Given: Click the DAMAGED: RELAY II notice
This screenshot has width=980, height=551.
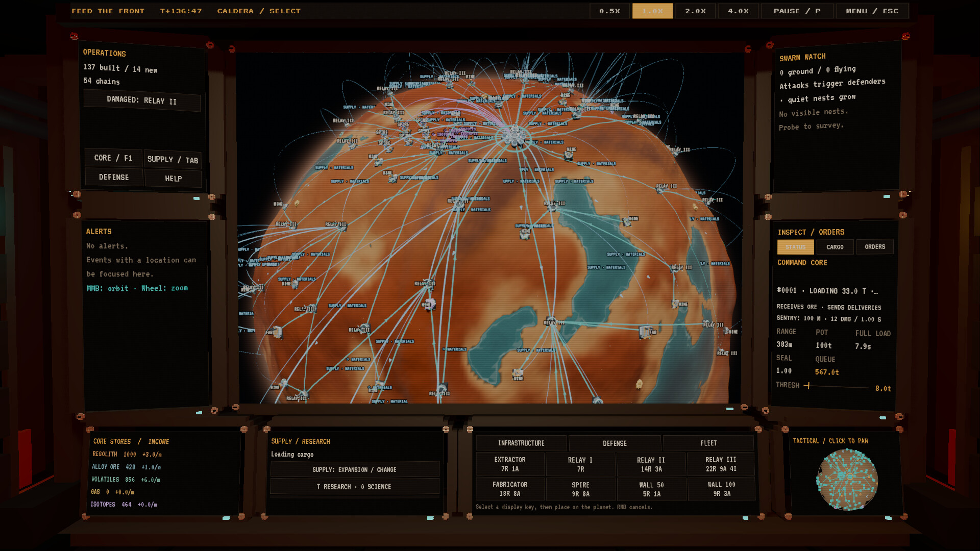Looking at the screenshot, I should [x=142, y=101].
